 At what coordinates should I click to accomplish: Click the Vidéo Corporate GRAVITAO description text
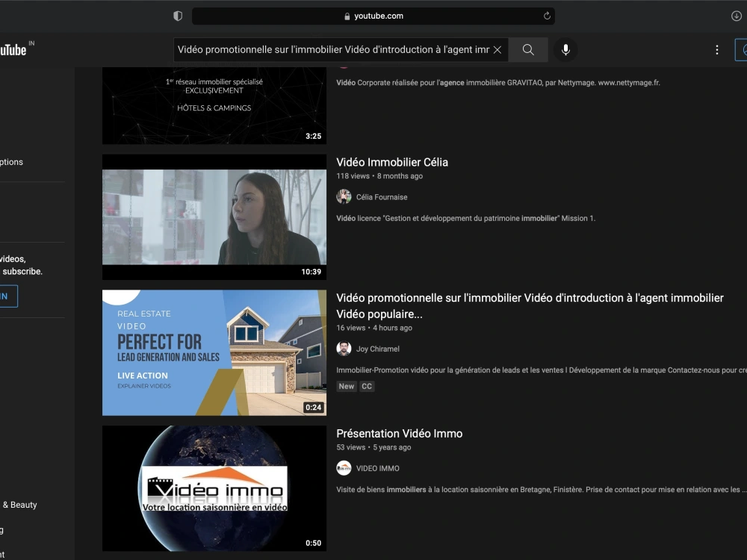[498, 83]
